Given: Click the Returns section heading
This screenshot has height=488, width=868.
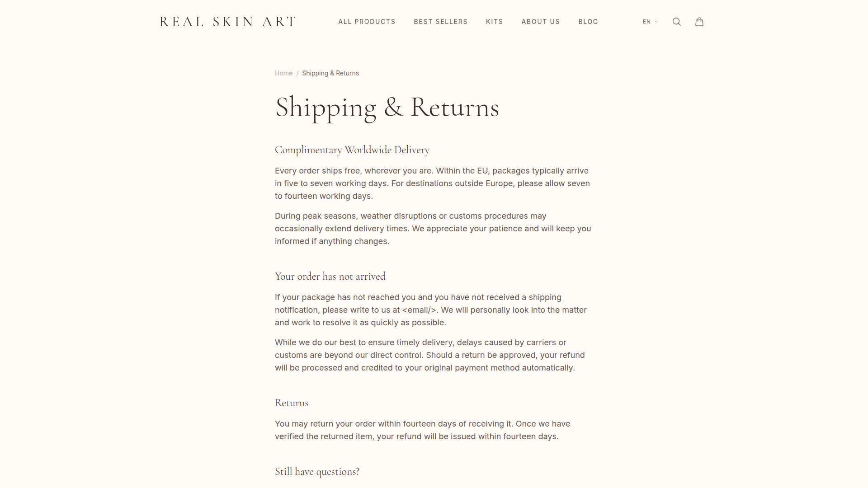Looking at the screenshot, I should pos(292,403).
